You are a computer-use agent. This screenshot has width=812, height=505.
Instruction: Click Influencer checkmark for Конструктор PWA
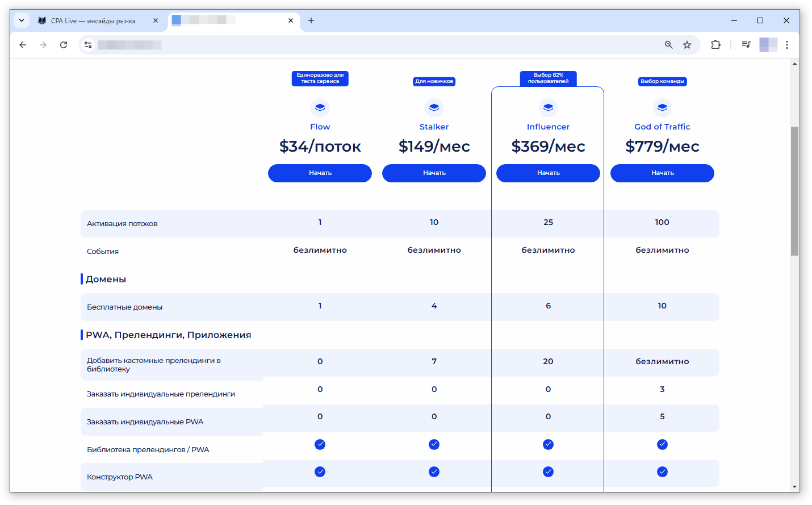coord(548,471)
